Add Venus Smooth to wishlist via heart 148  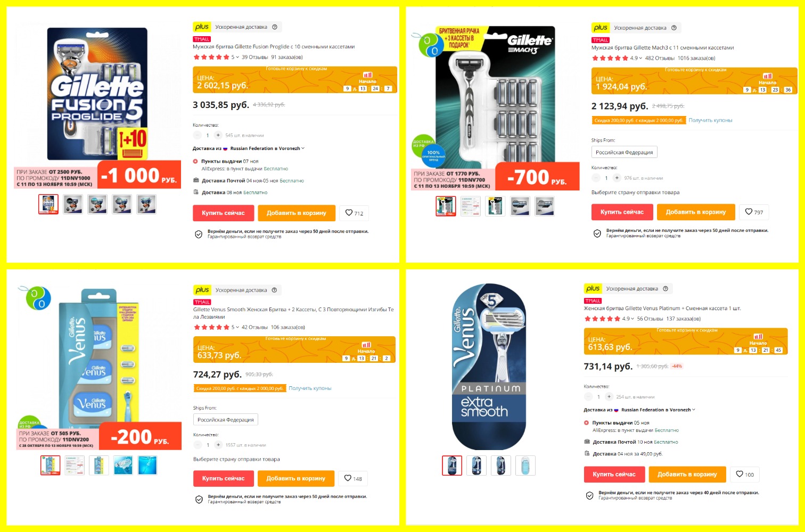[x=352, y=478]
